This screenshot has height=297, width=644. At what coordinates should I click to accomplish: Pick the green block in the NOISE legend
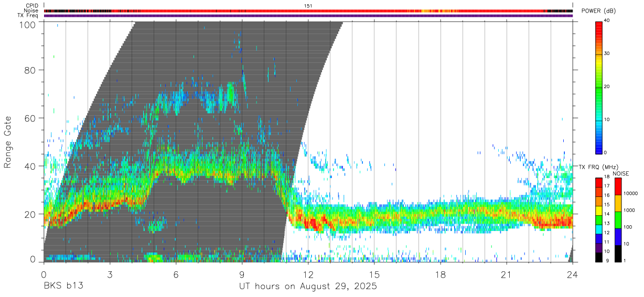618,219
